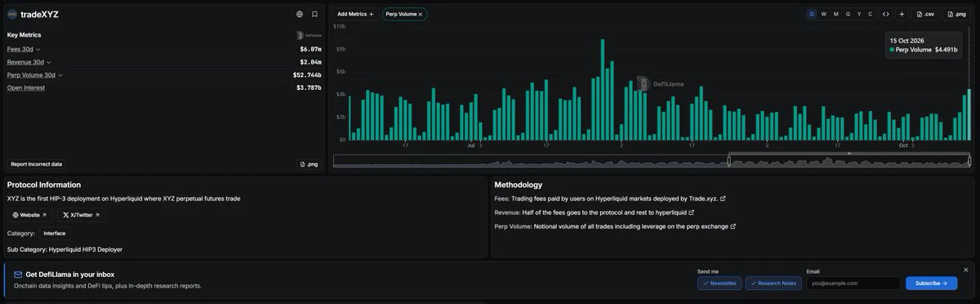Image resolution: width=980 pixels, height=304 pixels.
Task: Click the Methodology heading
Action: click(x=518, y=185)
